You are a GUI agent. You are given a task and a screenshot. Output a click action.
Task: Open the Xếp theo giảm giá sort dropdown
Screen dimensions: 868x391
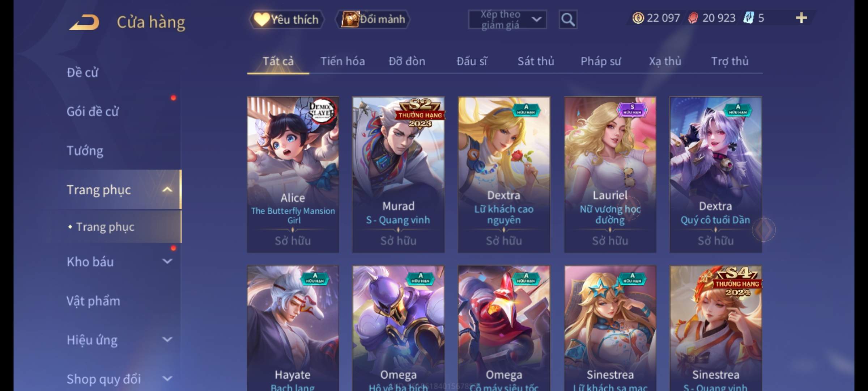[507, 20]
